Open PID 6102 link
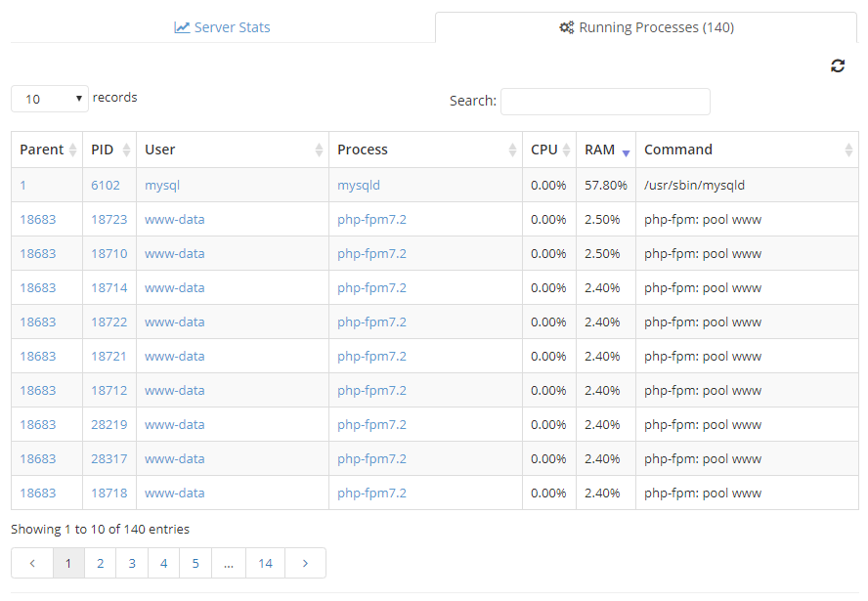The height and width of the screenshot is (601, 868). coord(106,186)
